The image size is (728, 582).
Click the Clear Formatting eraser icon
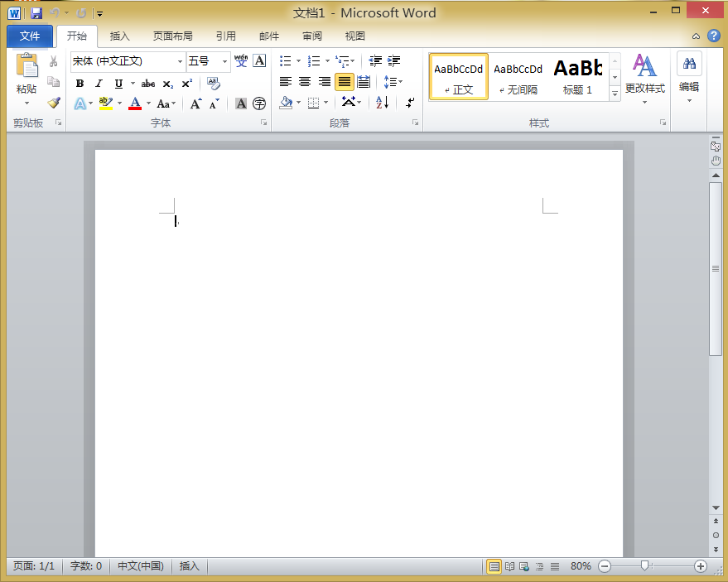coord(214,84)
